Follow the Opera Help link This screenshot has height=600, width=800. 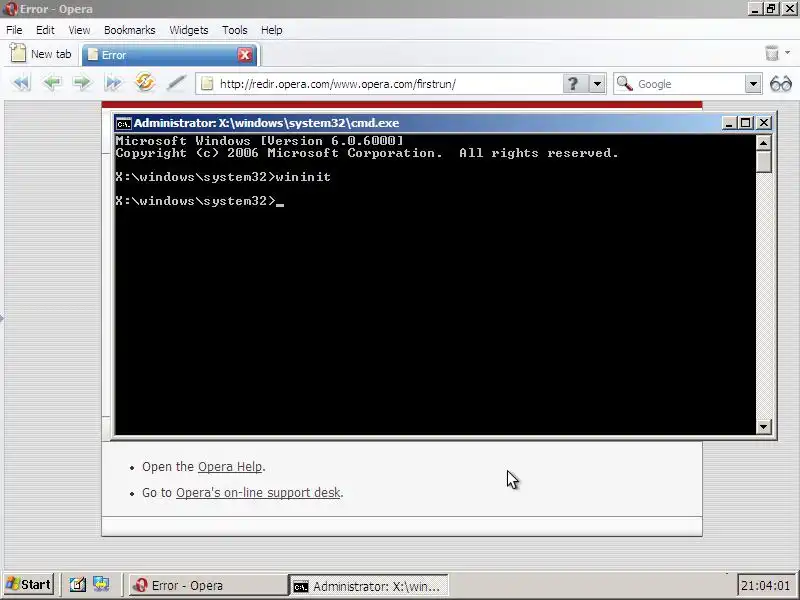[230, 467]
